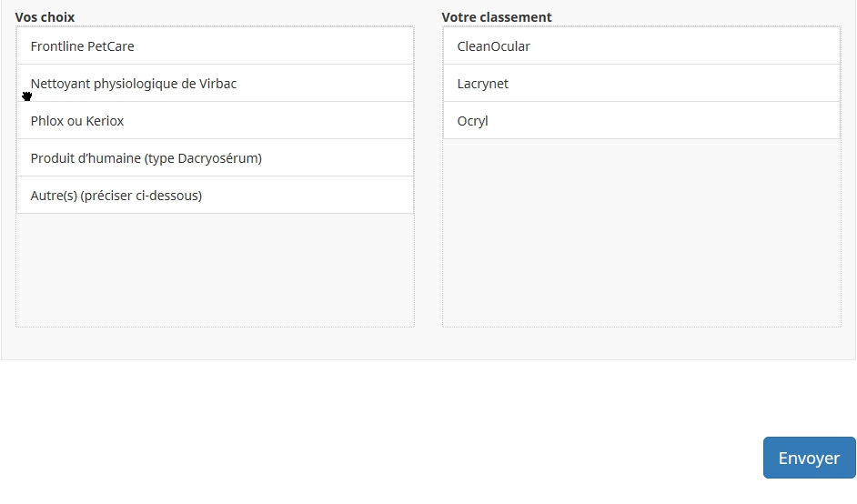Viewport: 857px width, 504px height.
Task: Choose the Autre(s) (préciser ci-dessous) item
Action: tap(215, 196)
